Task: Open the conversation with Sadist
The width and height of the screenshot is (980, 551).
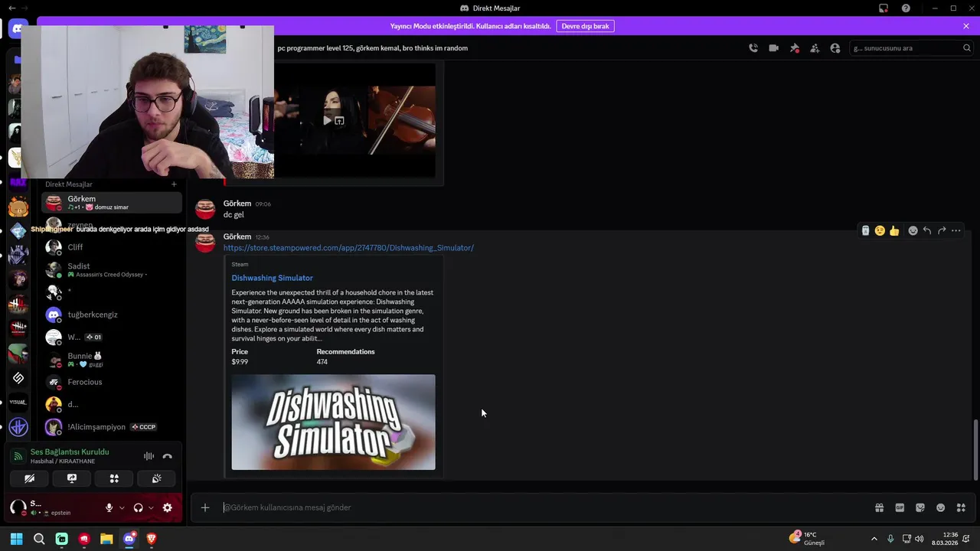Action: coord(112,269)
